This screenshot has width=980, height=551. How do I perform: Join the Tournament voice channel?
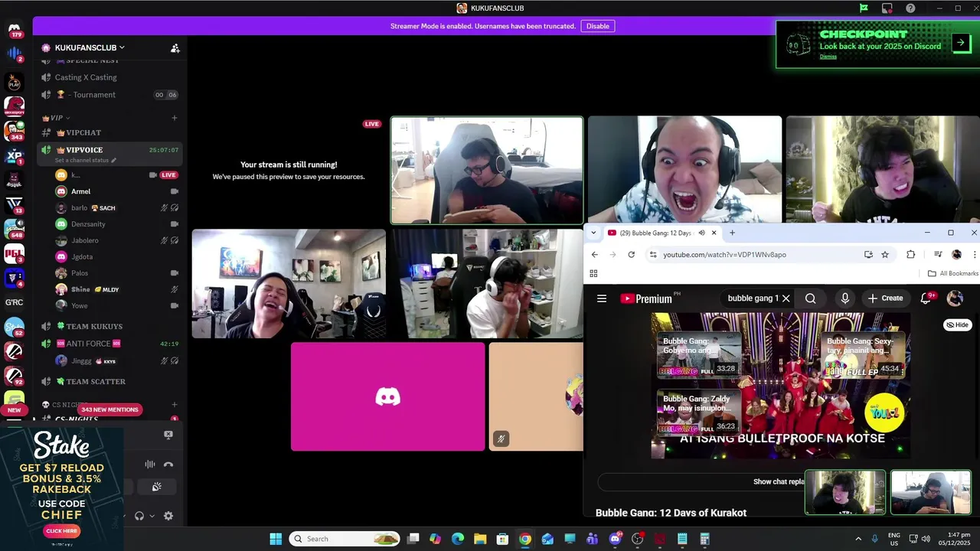pos(110,95)
